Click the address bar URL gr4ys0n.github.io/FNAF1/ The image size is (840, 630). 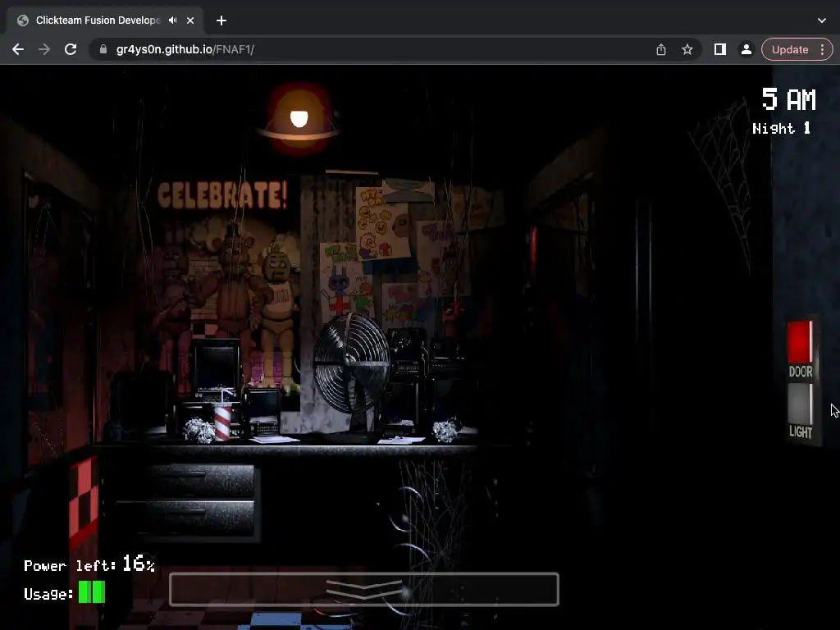tap(185, 49)
